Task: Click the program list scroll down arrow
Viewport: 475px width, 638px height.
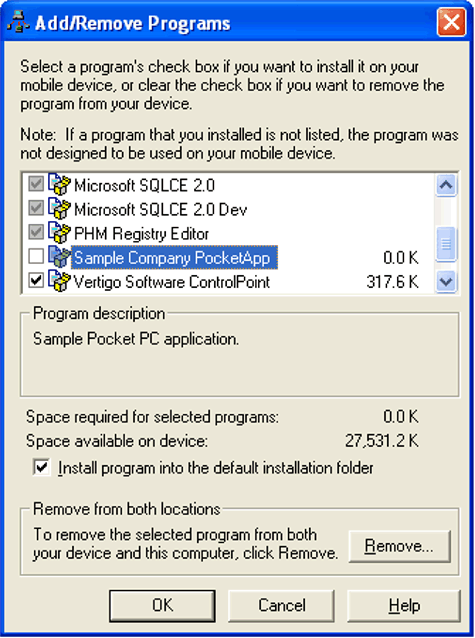Action: coord(446,281)
